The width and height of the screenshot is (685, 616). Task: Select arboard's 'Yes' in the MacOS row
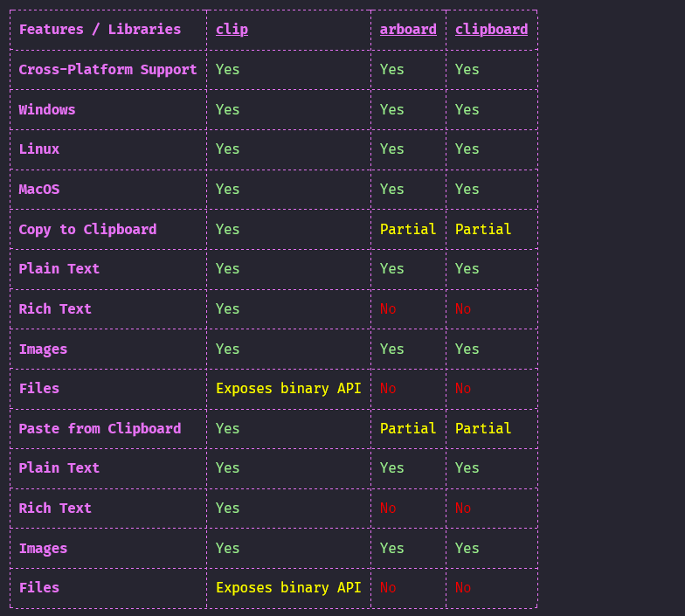391,190
